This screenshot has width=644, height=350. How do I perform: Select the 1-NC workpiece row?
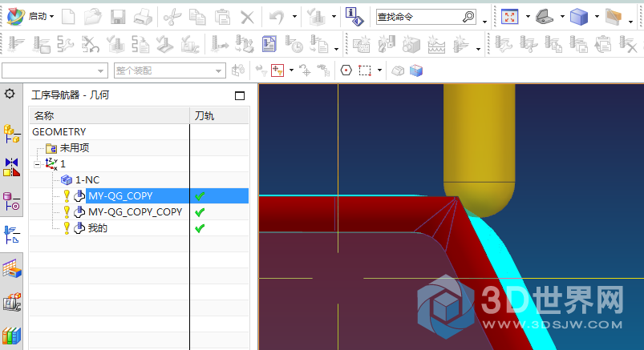coord(140,179)
